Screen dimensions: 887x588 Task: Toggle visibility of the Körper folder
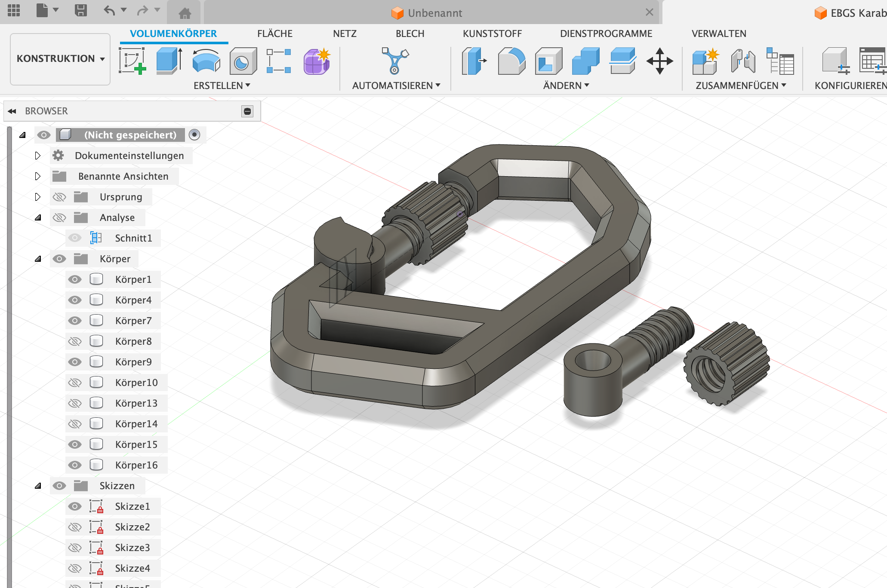click(59, 259)
